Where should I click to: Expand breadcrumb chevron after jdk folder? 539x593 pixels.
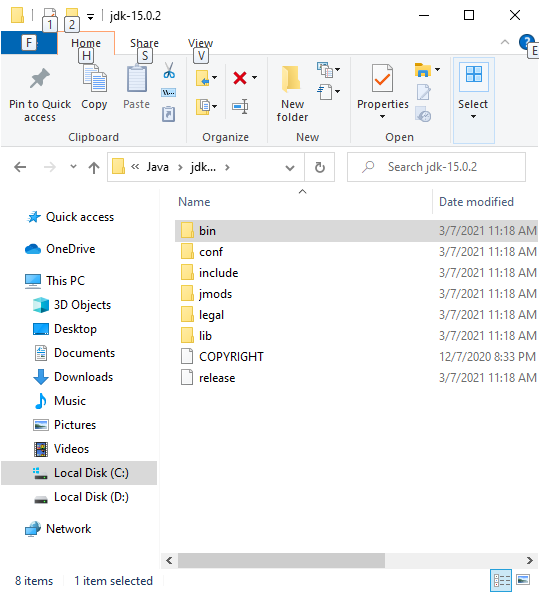(227, 167)
